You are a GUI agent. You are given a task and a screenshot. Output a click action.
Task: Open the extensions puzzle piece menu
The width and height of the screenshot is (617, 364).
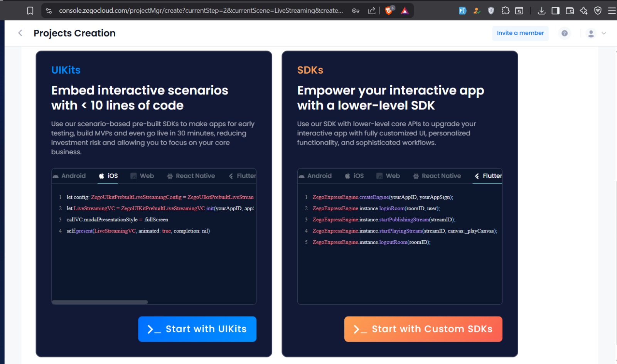pyautogui.click(x=505, y=11)
